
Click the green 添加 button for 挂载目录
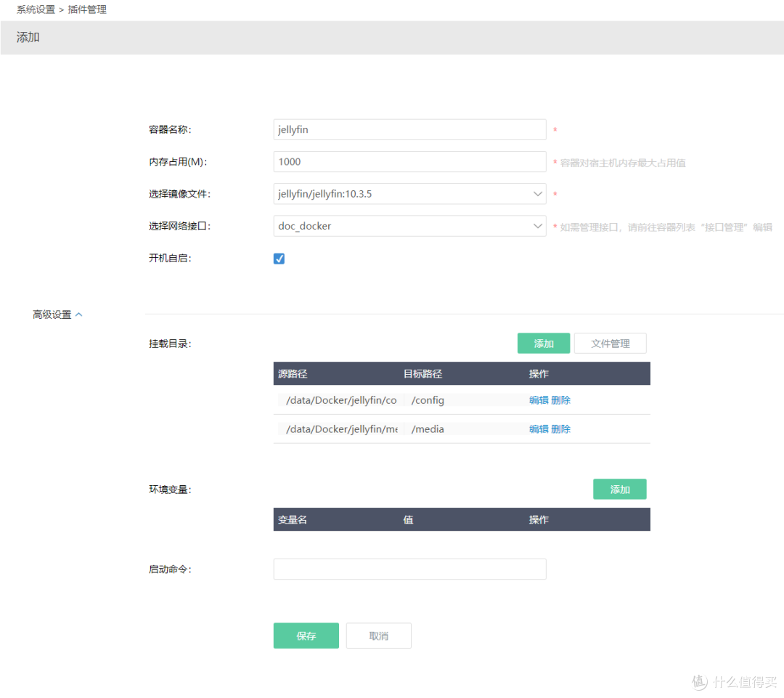543,343
